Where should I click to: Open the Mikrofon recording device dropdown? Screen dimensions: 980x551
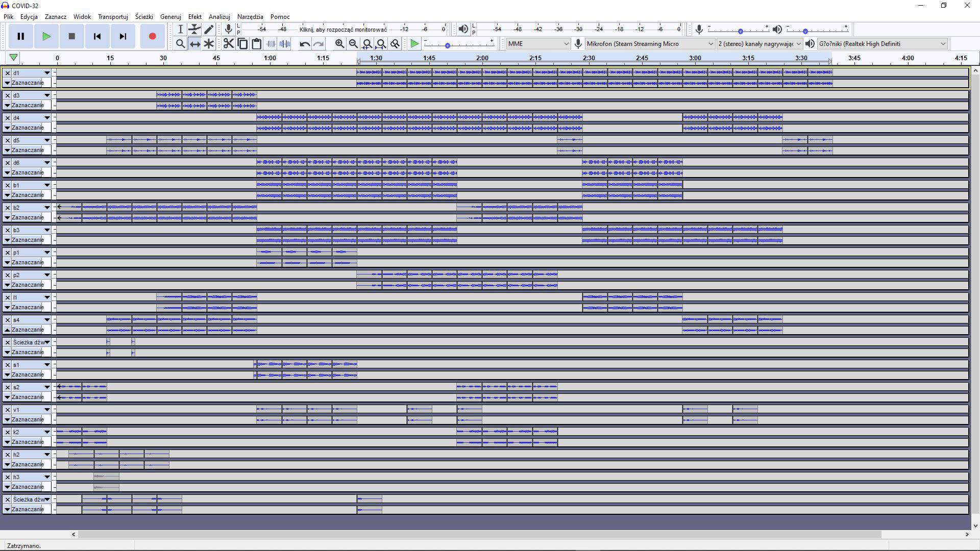pyautogui.click(x=649, y=44)
